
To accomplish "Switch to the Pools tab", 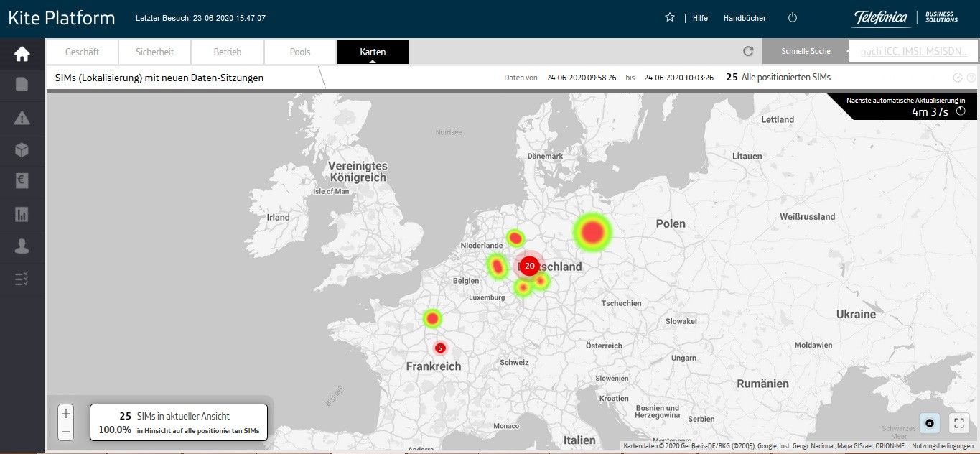I will [300, 52].
